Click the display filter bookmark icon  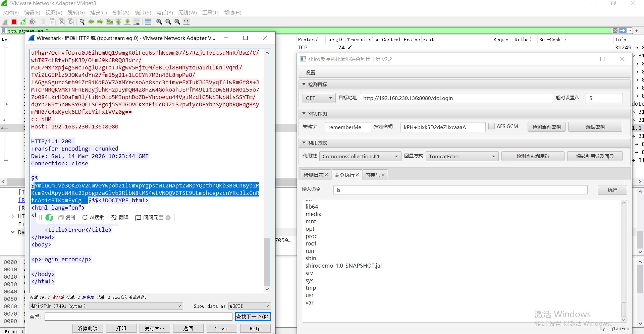(x=4, y=31)
